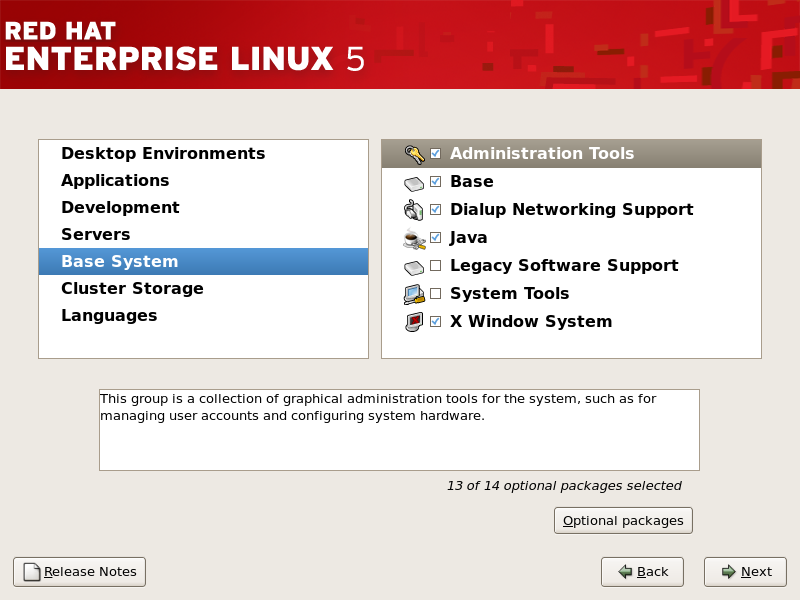This screenshot has width=800, height=600.
Task: Select the Desktop Environments category
Action: 162,153
